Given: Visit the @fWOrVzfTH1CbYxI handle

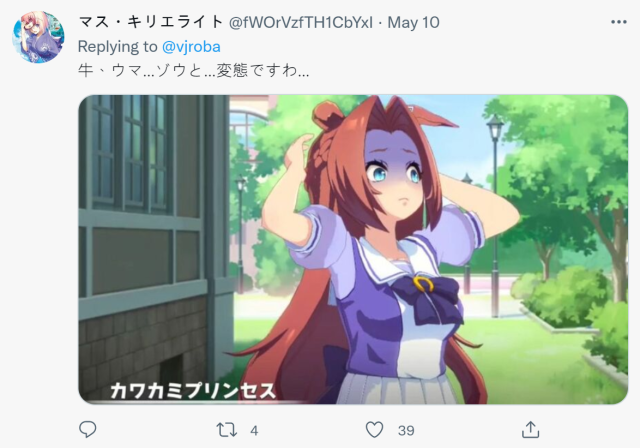Looking at the screenshot, I should click(x=301, y=22).
